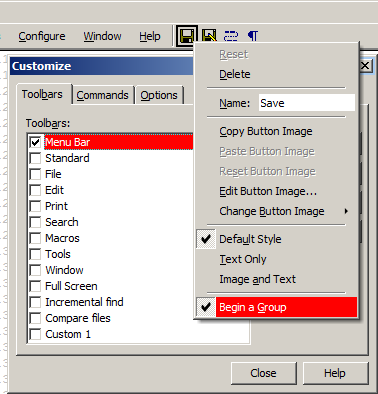This screenshot has height=394, width=378.
Task: Expand the Change Button Image submenu
Action: pyautogui.click(x=276, y=211)
